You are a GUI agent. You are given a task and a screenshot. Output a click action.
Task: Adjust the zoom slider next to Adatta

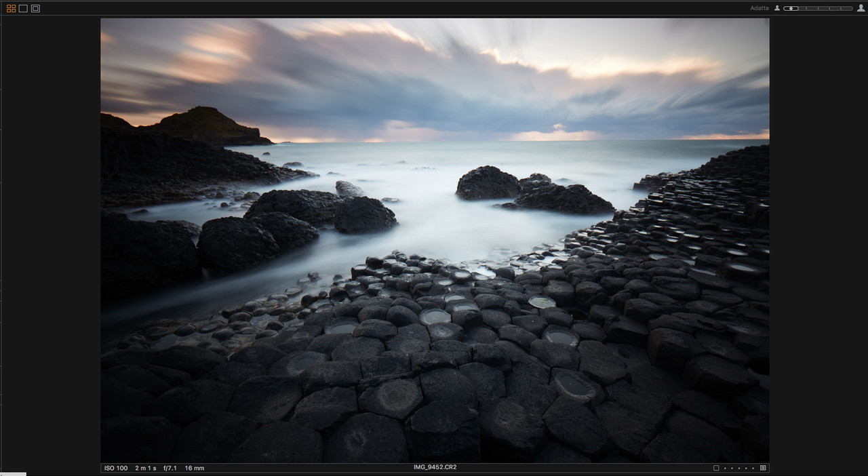(x=818, y=8)
